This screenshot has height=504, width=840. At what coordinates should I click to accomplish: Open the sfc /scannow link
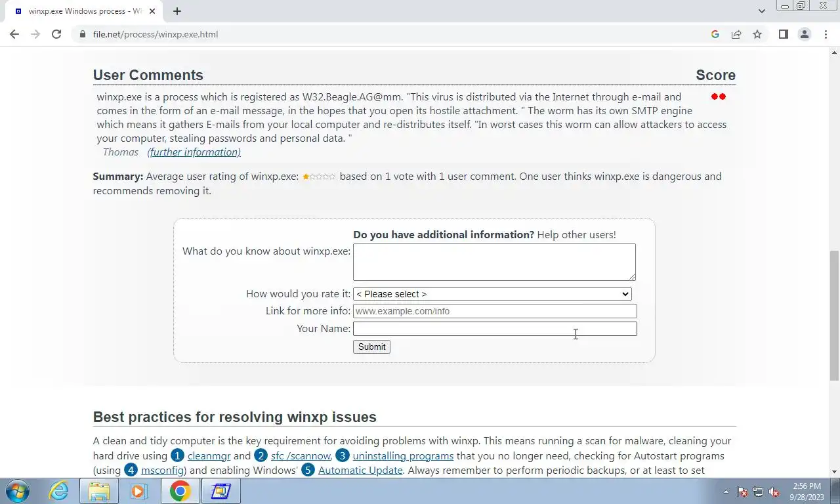click(301, 455)
